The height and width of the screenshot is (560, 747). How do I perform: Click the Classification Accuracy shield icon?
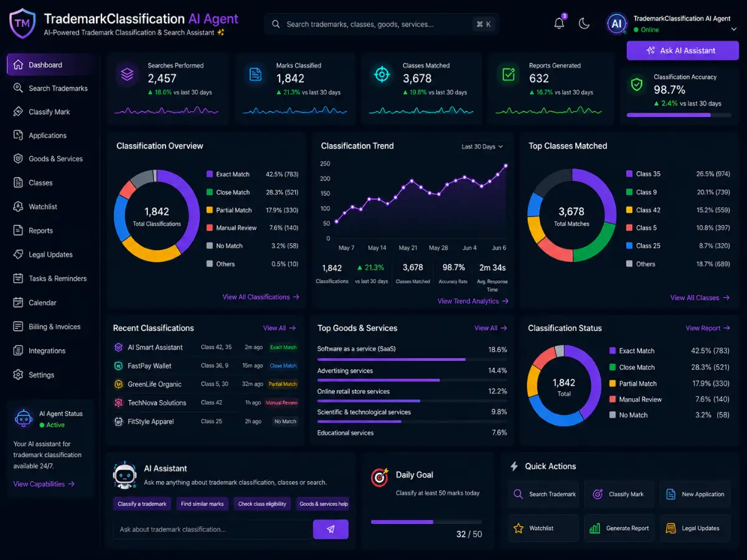tap(636, 85)
